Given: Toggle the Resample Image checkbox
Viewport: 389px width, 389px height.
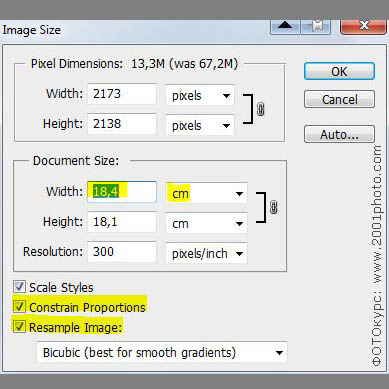Looking at the screenshot, I should [19, 326].
